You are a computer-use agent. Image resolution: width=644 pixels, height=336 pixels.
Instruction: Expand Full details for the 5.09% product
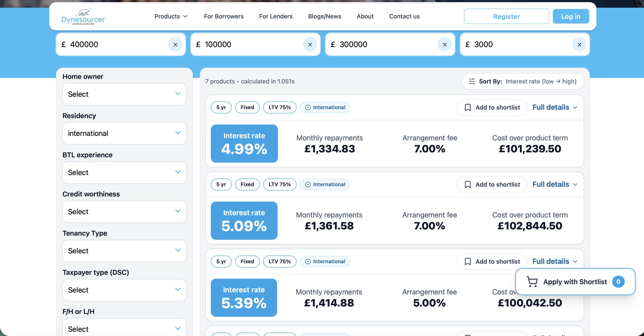point(555,184)
